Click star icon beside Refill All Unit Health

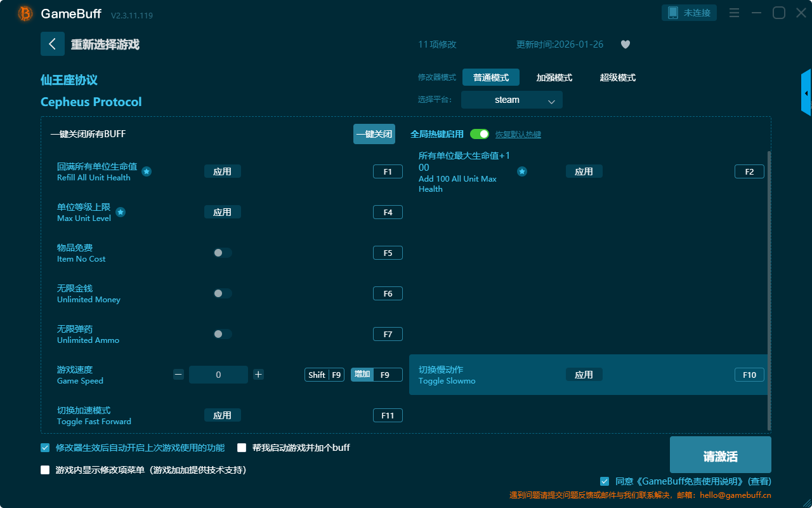point(147,171)
